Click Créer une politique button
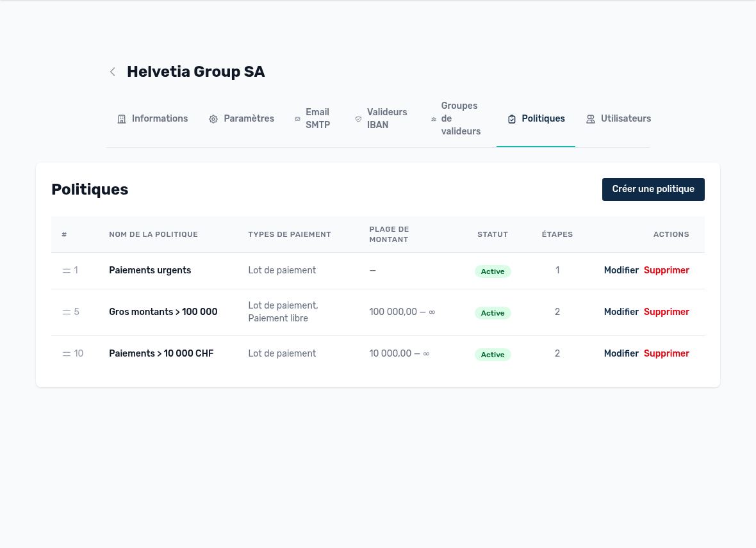 click(653, 189)
